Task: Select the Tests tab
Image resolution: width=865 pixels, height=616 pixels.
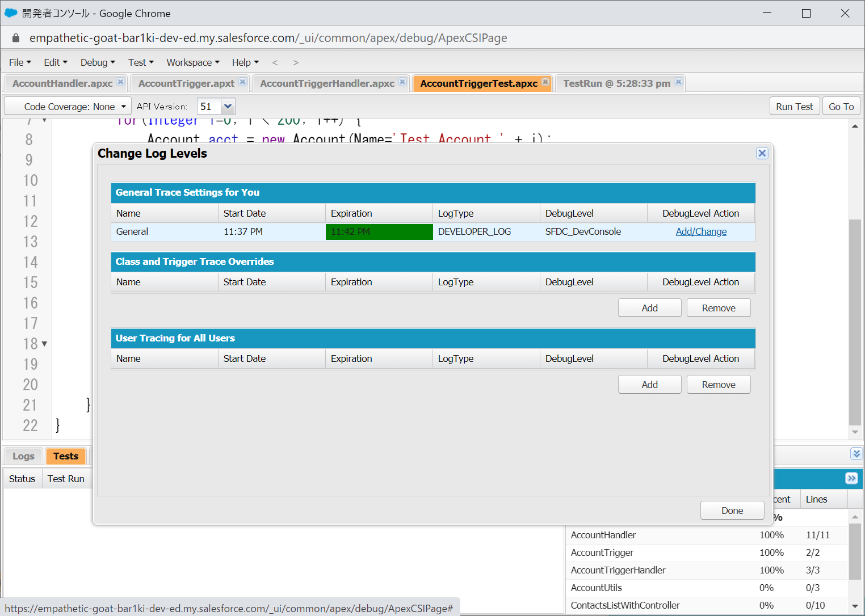Action: point(66,456)
